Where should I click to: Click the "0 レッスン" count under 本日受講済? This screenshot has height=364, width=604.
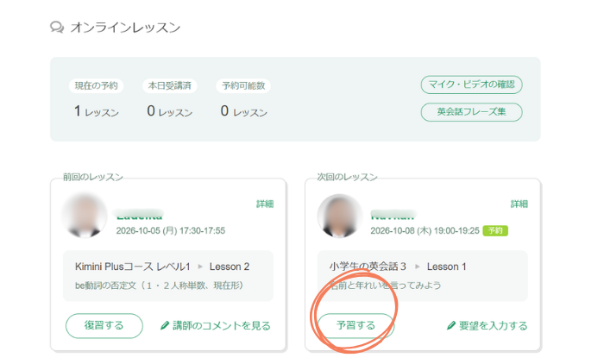click(170, 111)
